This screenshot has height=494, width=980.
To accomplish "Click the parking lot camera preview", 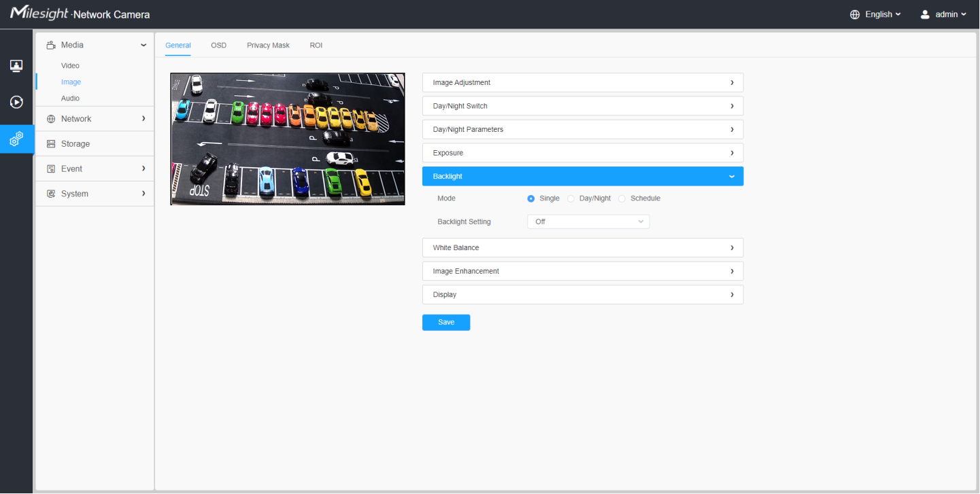I will point(288,139).
